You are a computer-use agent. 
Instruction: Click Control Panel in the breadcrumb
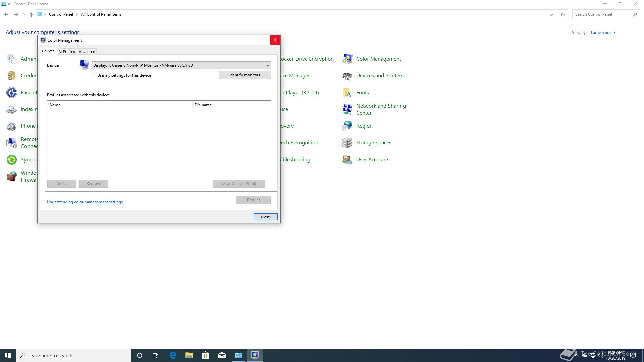point(61,14)
